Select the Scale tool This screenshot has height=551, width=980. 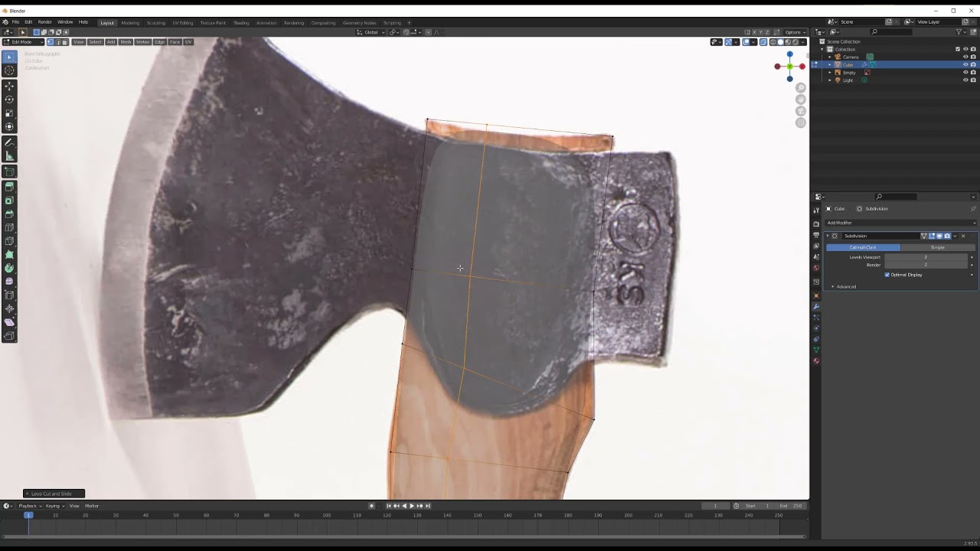(x=9, y=113)
